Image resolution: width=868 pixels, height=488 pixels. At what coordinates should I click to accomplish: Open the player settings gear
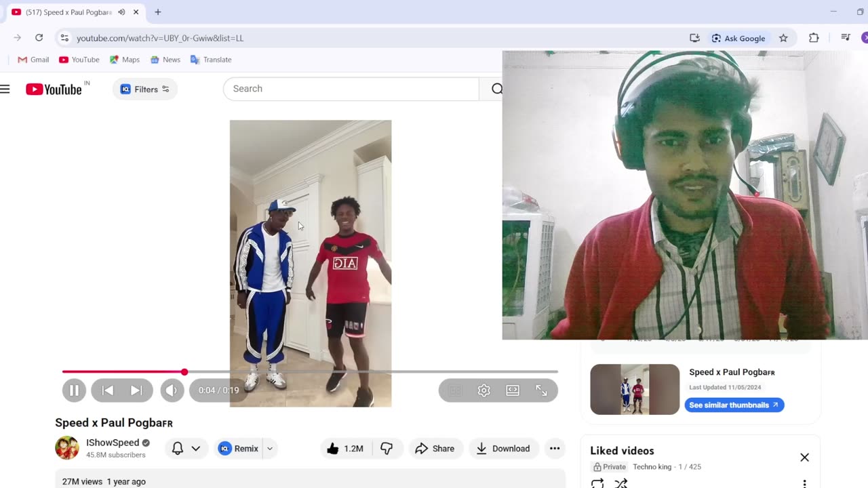tap(484, 390)
